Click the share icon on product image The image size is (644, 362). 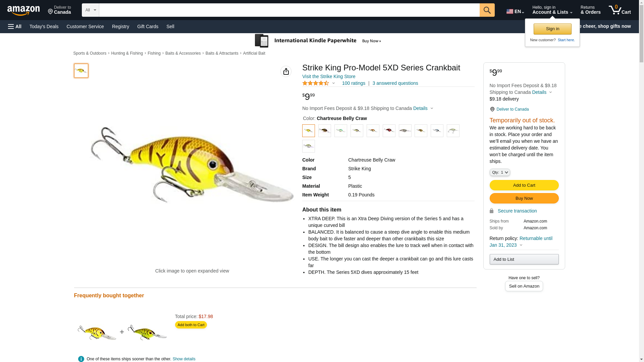click(286, 71)
